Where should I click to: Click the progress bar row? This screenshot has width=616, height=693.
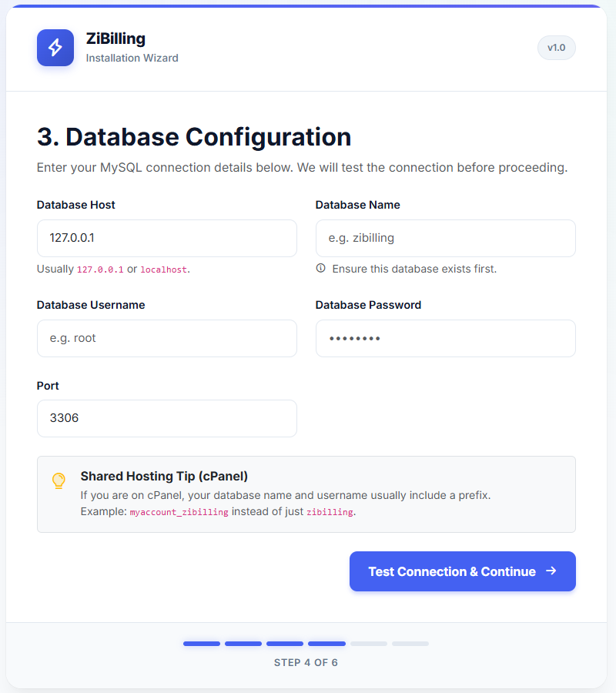[x=306, y=644]
